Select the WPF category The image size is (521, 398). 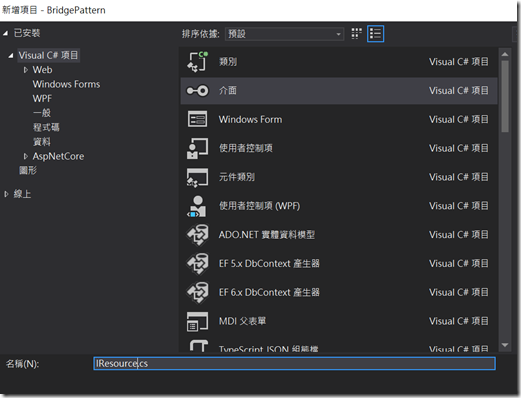click(42, 99)
